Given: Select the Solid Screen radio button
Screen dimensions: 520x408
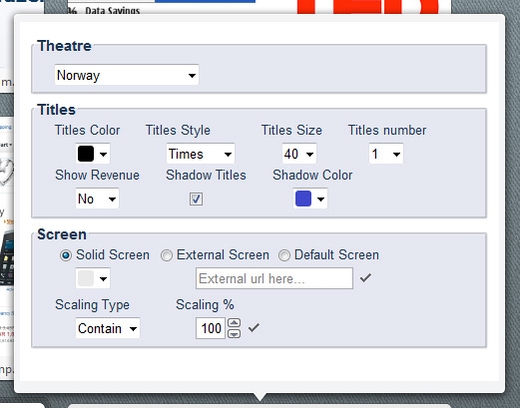Looking at the screenshot, I should click(x=66, y=255).
